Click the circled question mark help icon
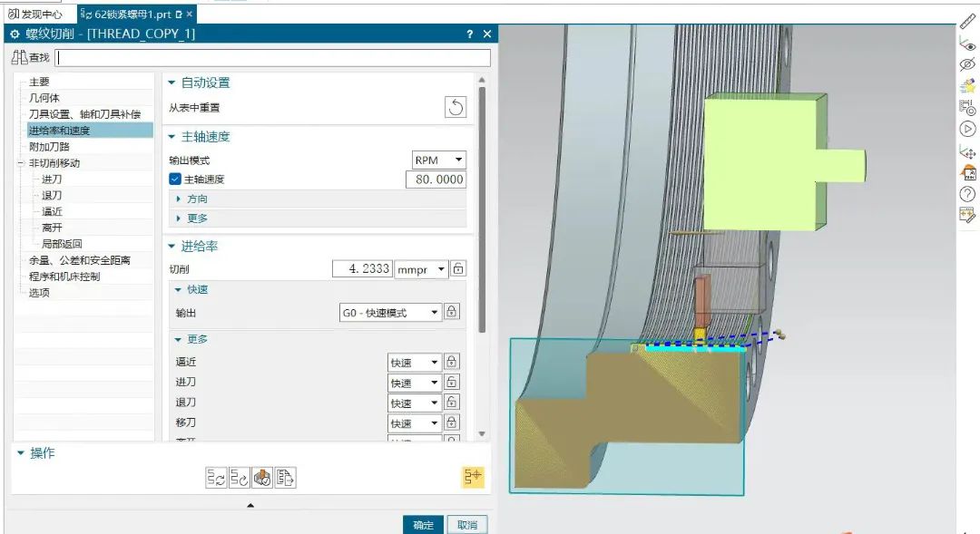Image resolution: width=980 pixels, height=534 pixels. click(x=967, y=194)
